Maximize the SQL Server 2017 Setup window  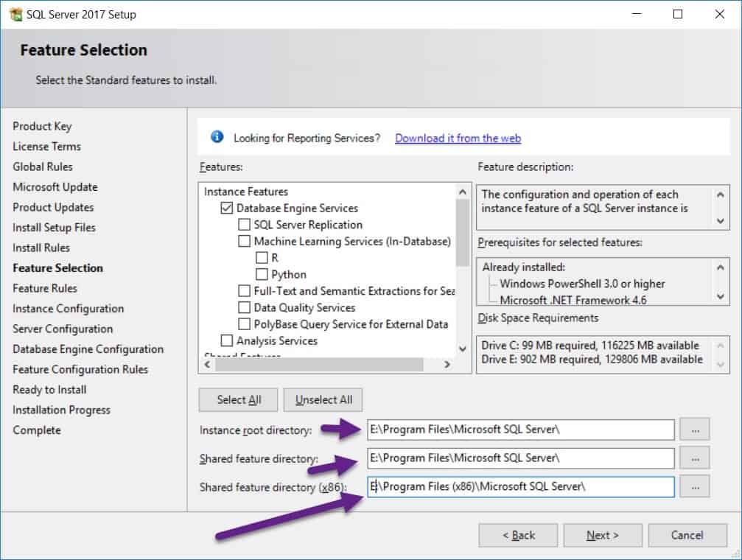coord(678,14)
